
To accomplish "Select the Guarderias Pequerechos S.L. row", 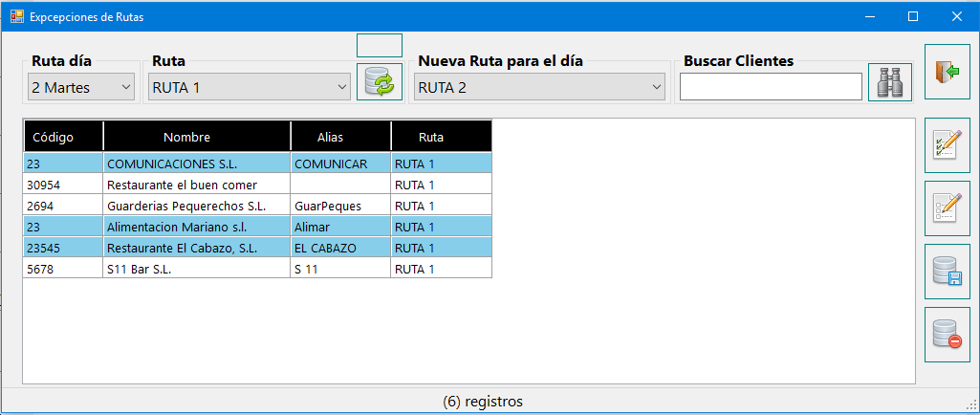I will [257, 206].
